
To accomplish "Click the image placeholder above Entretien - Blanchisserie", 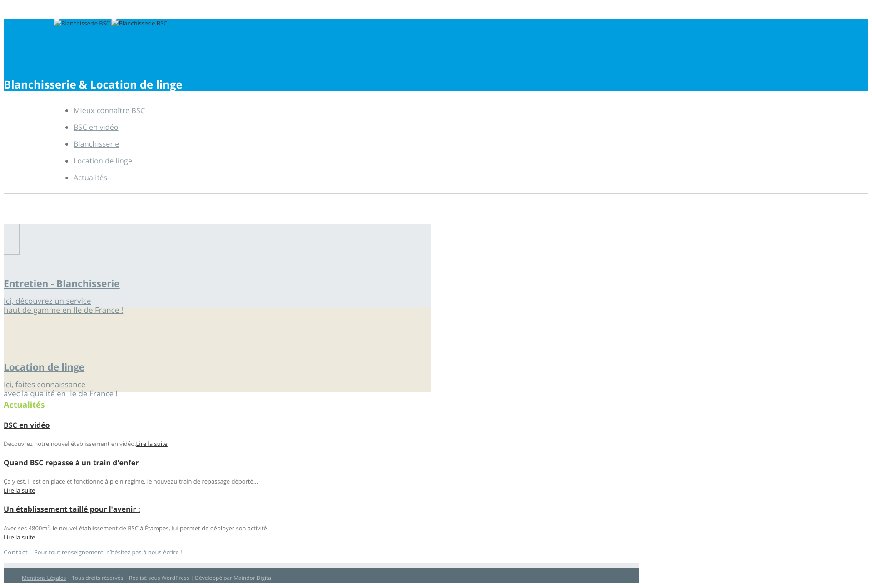I will coord(11,239).
